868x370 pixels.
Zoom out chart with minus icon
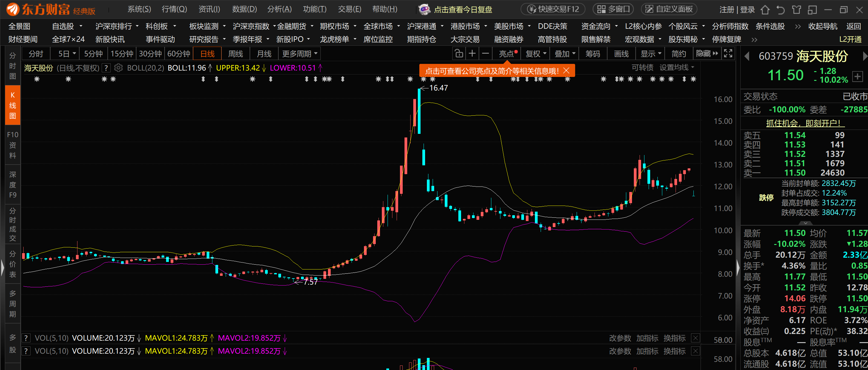click(x=485, y=54)
